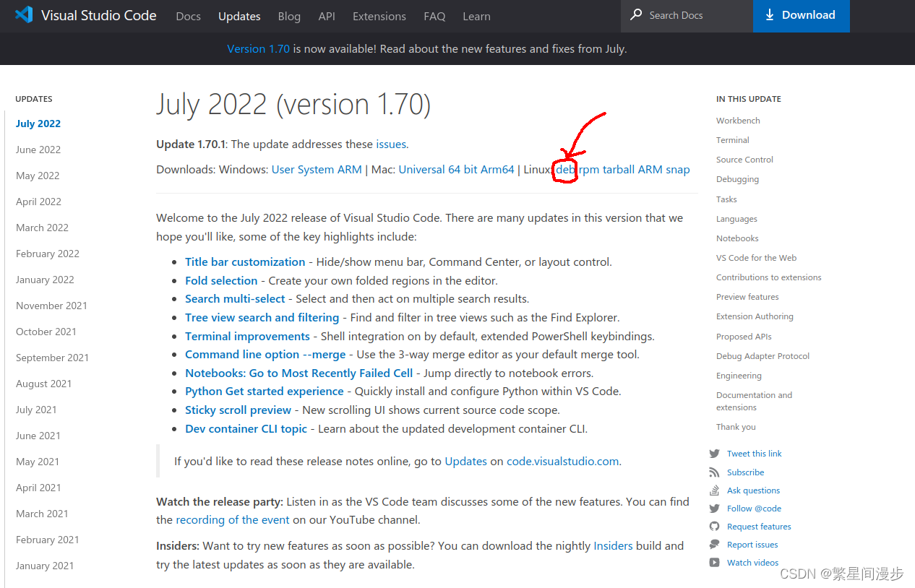
Task: Click the blue Download button
Action: (801, 15)
